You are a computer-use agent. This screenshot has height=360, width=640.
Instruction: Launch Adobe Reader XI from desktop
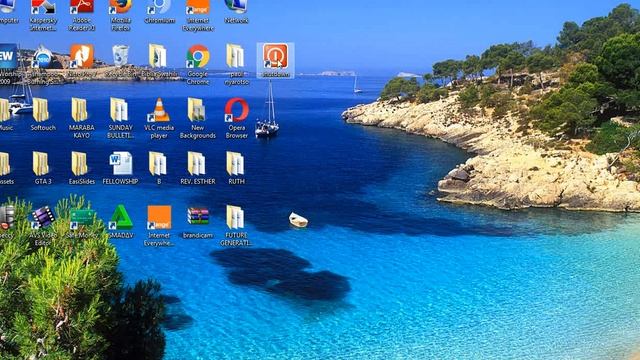(x=82, y=16)
